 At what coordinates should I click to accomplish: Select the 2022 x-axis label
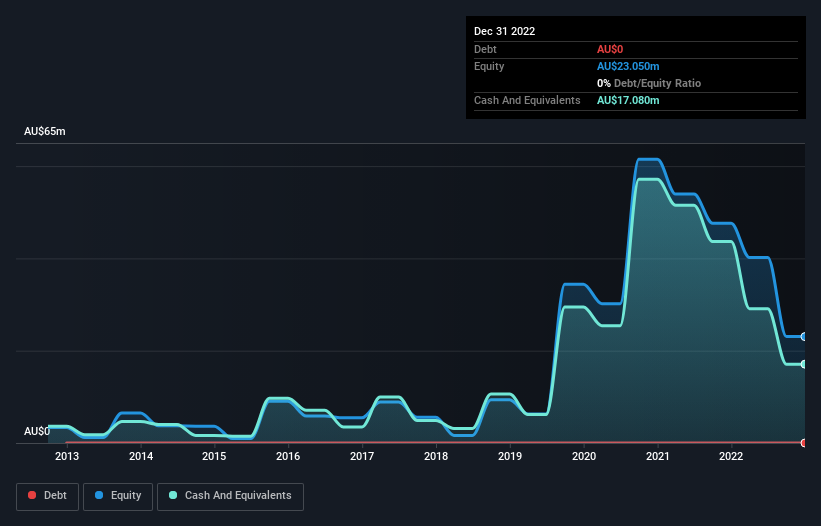click(731, 456)
